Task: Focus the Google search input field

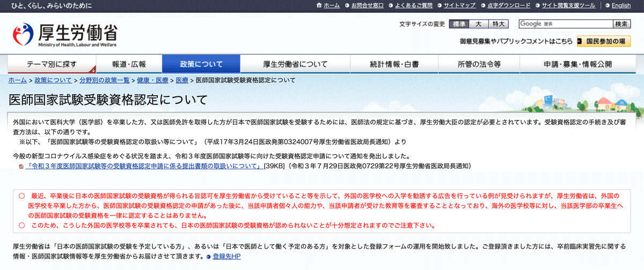Action: click(566, 24)
